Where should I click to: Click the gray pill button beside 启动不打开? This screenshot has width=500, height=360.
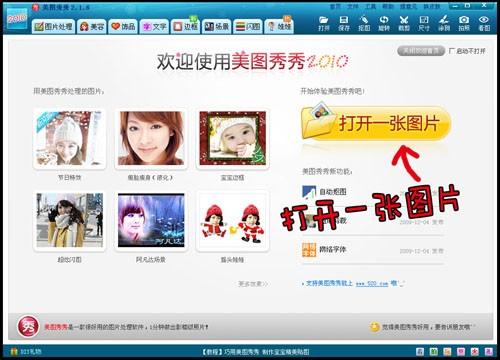click(x=421, y=51)
